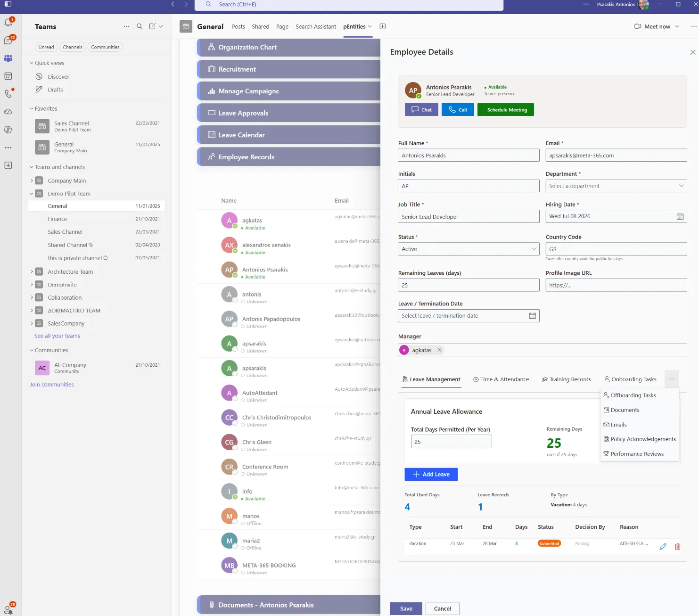Edit the Vacation leave record
This screenshot has height=616, width=699.
(x=663, y=547)
